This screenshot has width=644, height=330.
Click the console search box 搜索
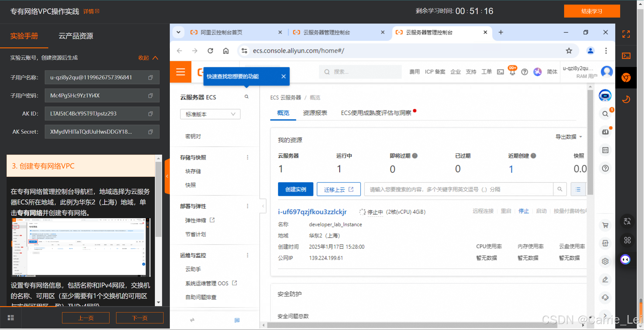pos(360,72)
